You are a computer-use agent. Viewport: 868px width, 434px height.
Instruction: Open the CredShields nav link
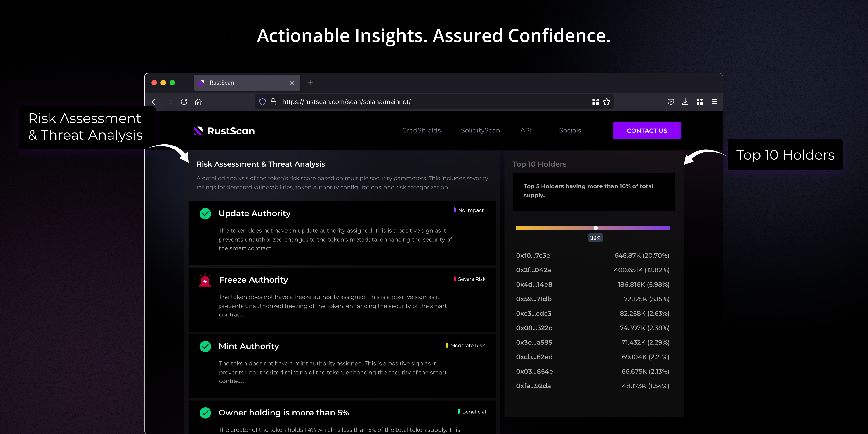[x=421, y=130]
